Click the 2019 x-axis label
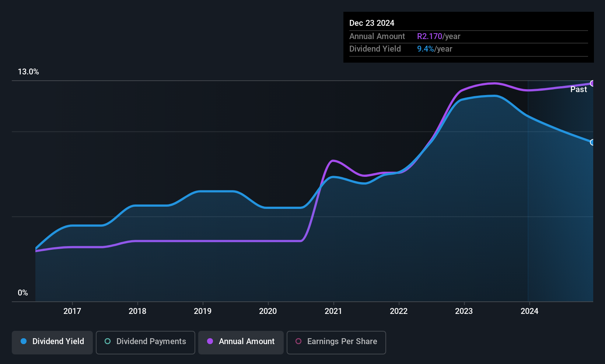This screenshot has height=364, width=605. (x=203, y=311)
